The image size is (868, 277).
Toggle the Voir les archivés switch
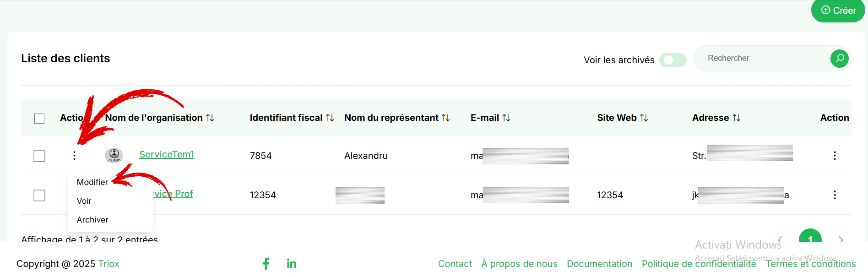[x=673, y=60]
